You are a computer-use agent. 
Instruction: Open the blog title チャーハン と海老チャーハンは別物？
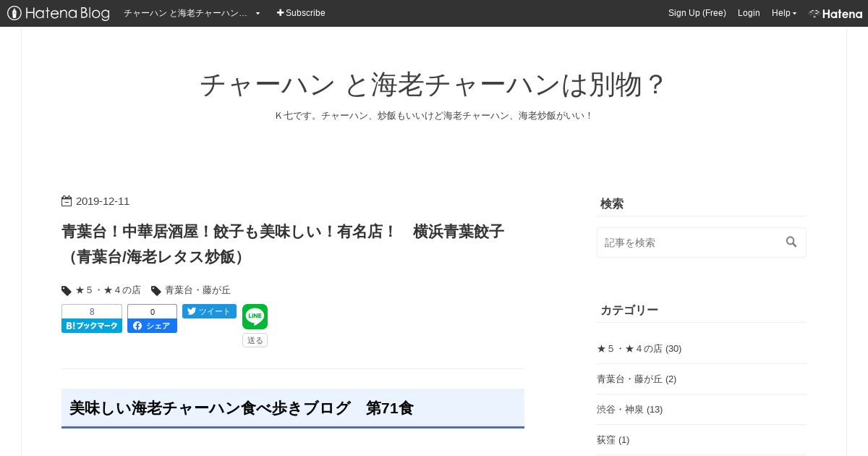click(434, 85)
